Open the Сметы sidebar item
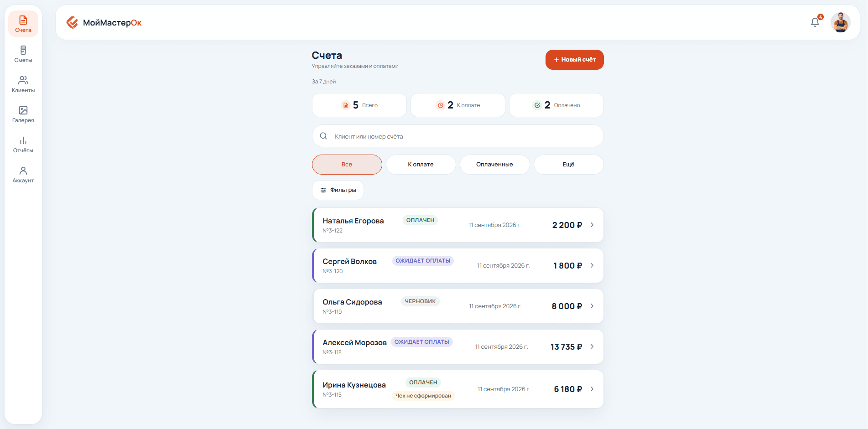Screen dimensions: 868x429 [x=23, y=54]
